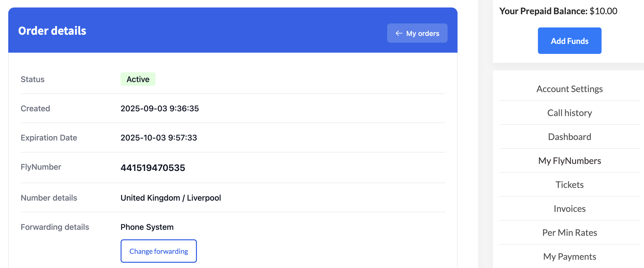Click the Active status badge
This screenshot has height=268, width=644.
(138, 79)
